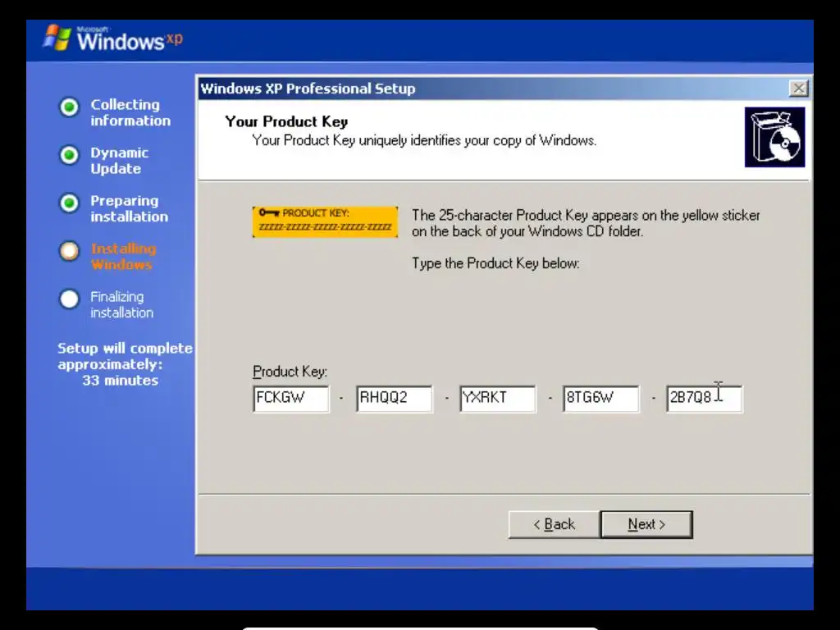Click the last product key field 2B7Q8

pos(705,399)
